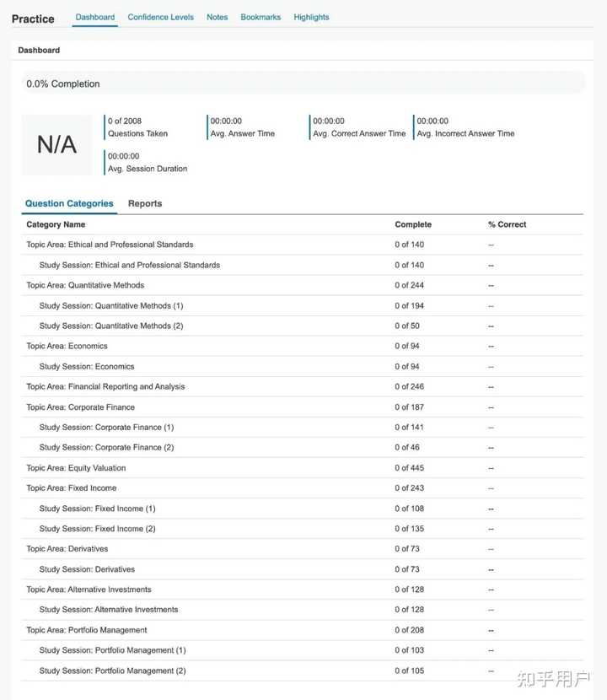The width and height of the screenshot is (607, 700).
Task: Click the '0 of 108' completion count
Action: pyautogui.click(x=409, y=509)
